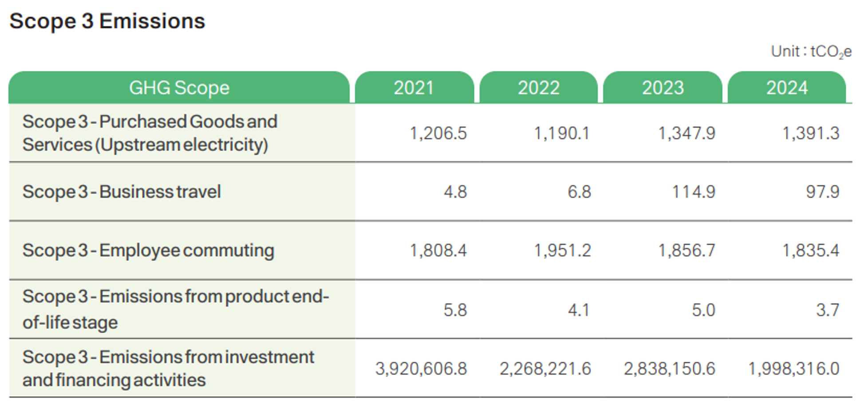
Task: Select the product end-of-life stage row label
Action: 175,309
